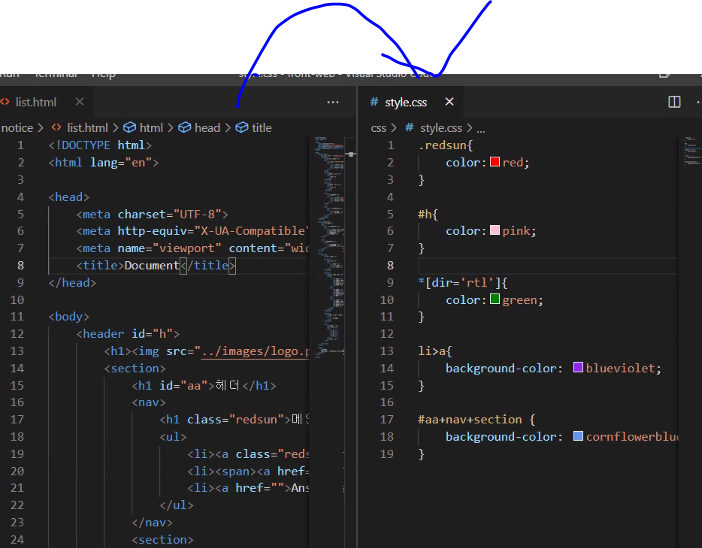Place cursor in Document title text
702x548 pixels.
point(152,265)
